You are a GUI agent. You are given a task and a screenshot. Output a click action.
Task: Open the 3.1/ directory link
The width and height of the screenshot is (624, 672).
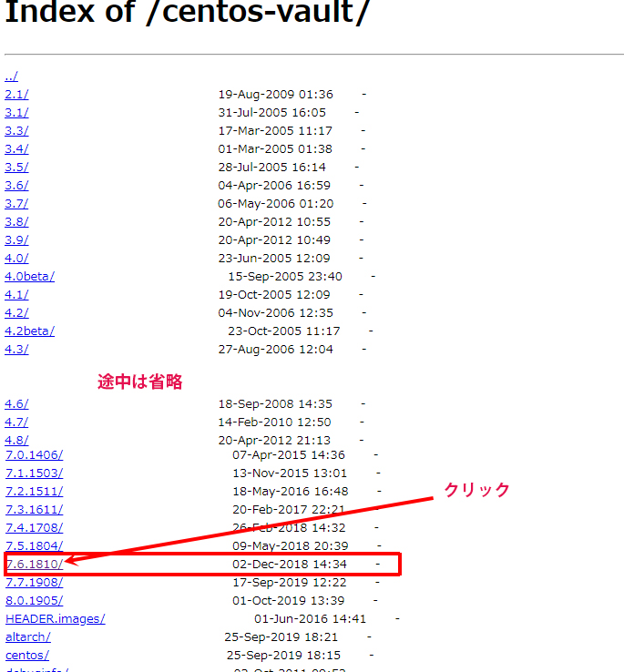[16, 113]
